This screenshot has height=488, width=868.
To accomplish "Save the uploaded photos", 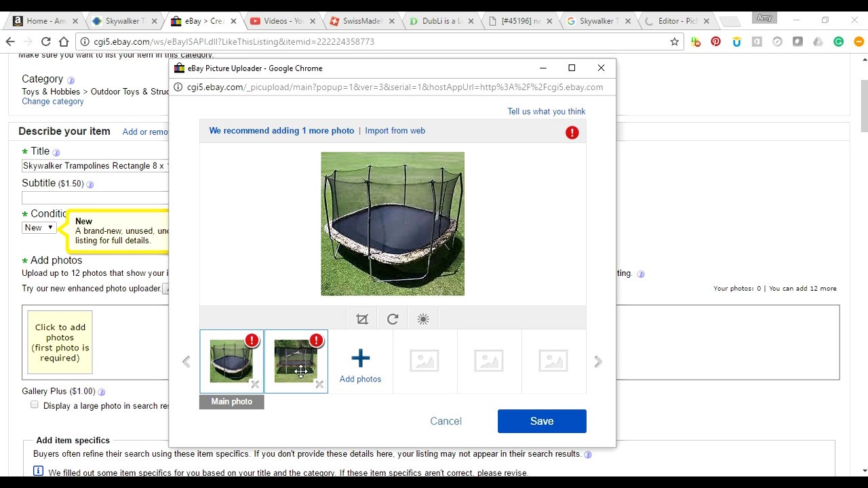I will [542, 421].
